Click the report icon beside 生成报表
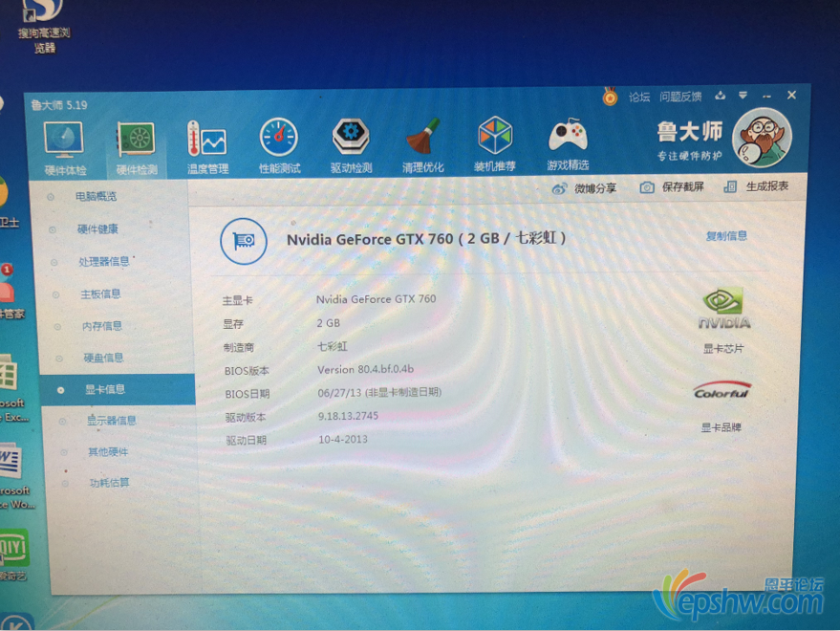 pos(730,186)
